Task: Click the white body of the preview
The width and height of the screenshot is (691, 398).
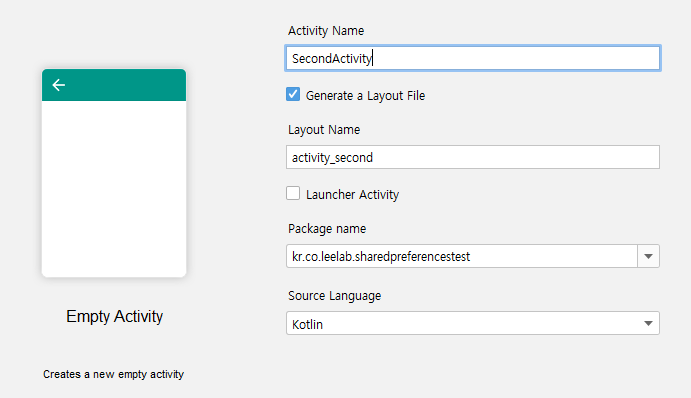Action: tap(114, 189)
